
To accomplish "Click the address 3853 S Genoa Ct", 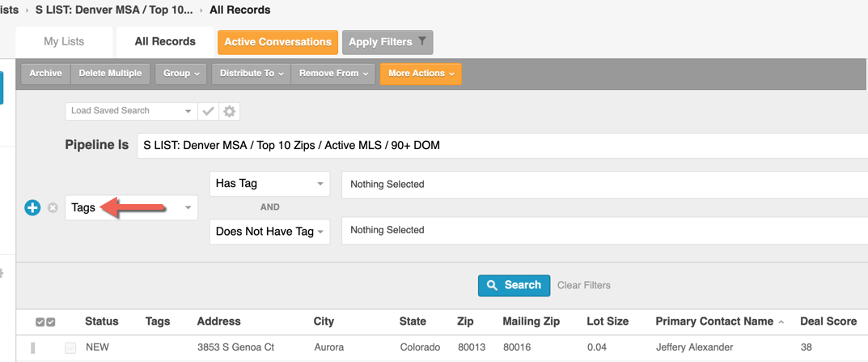I will [236, 347].
